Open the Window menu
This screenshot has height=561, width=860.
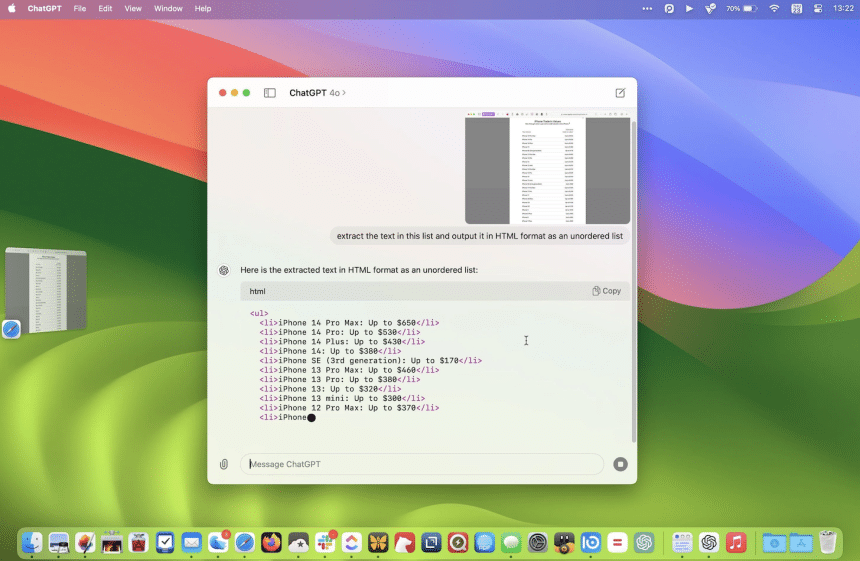tap(168, 8)
